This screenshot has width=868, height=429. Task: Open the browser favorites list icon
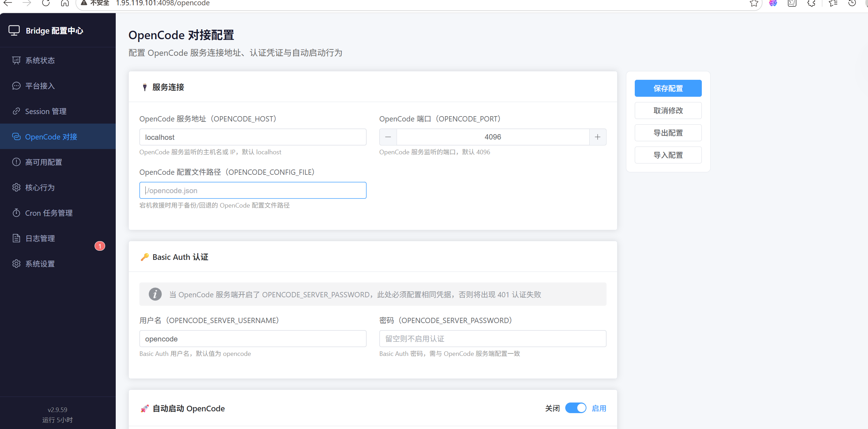833,3
